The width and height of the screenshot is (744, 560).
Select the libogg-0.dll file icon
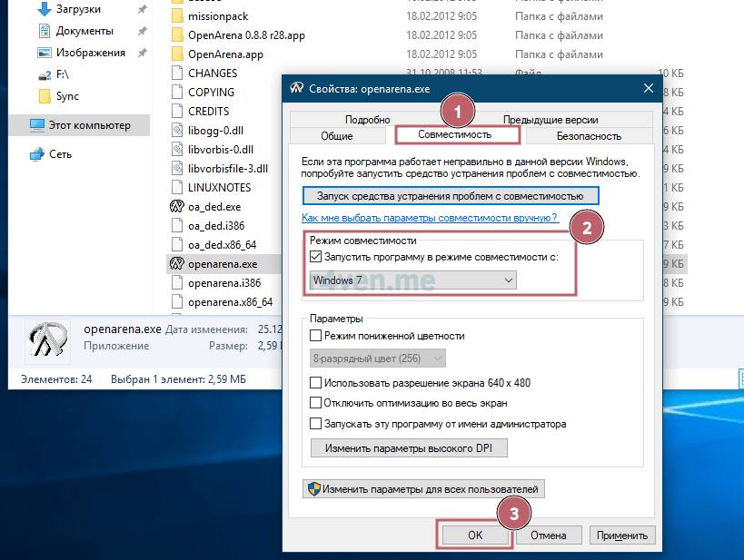[x=178, y=130]
